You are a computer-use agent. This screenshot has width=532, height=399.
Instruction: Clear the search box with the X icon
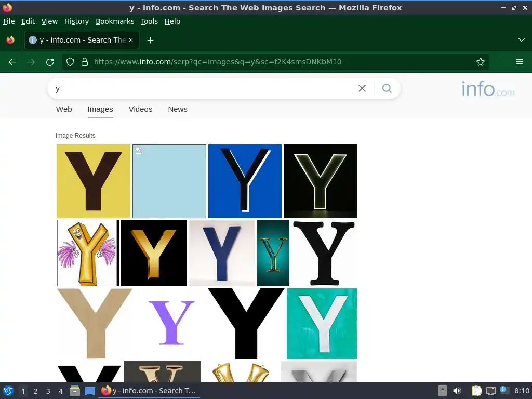362,88
